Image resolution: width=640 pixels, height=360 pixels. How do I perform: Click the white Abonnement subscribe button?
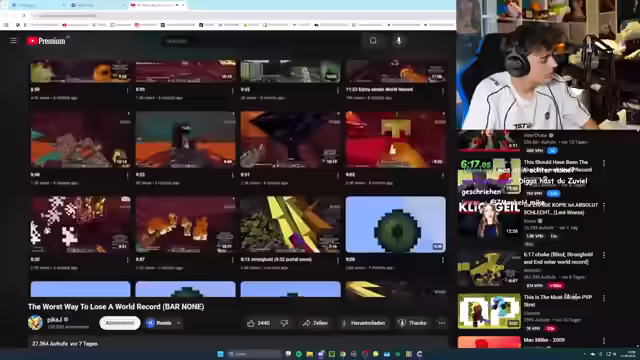click(x=120, y=323)
